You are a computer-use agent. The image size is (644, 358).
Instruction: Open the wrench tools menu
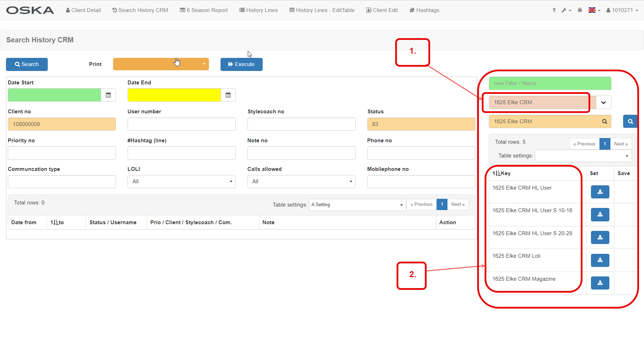click(566, 10)
